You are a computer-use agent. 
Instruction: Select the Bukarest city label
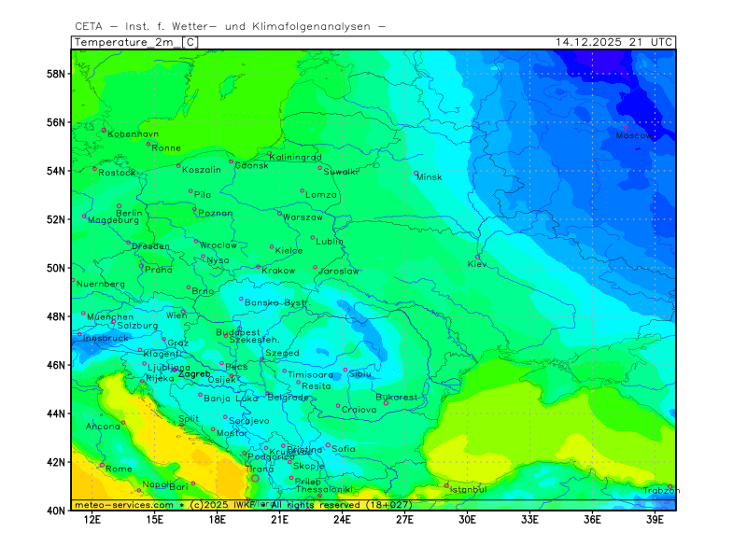[397, 397]
